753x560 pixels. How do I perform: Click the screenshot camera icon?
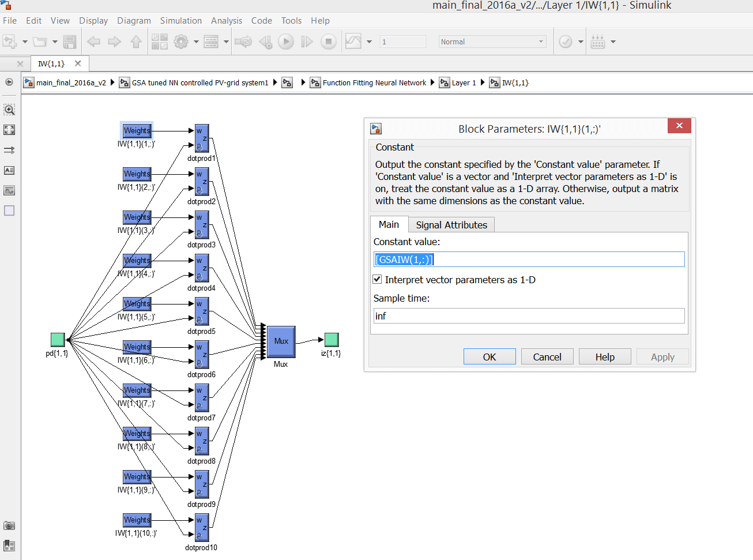point(9,525)
